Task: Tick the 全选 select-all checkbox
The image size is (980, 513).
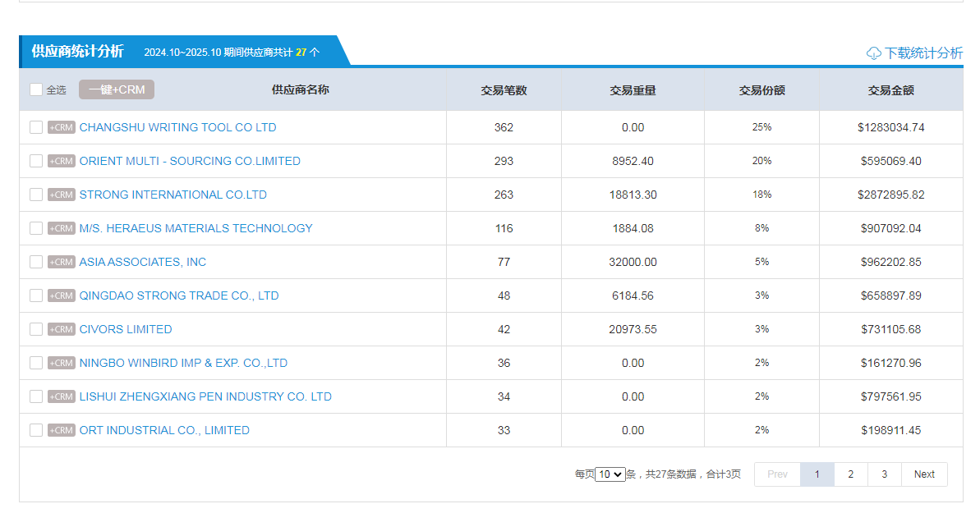Action: (x=36, y=89)
